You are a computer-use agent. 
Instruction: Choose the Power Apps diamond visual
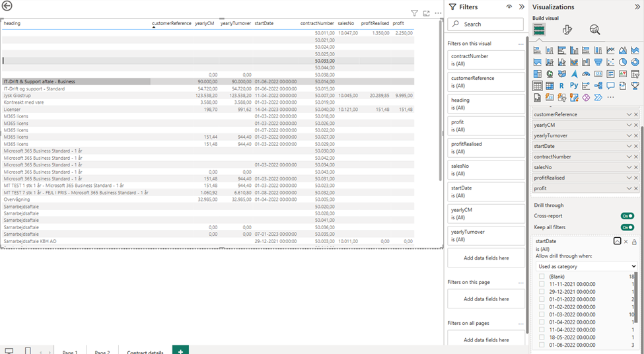click(586, 98)
